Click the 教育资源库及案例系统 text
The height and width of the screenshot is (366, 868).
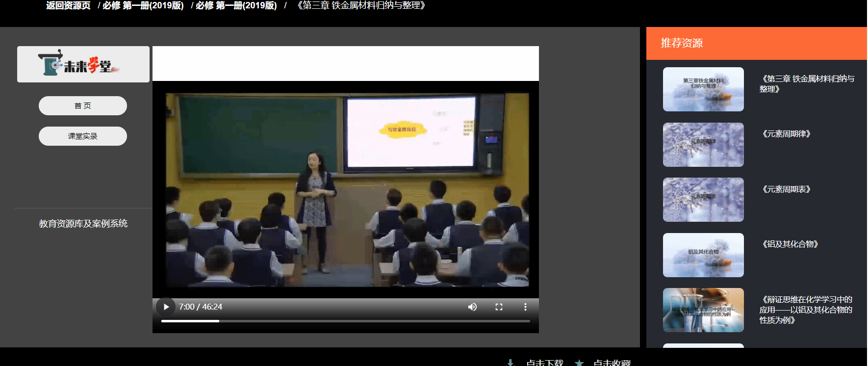point(83,224)
